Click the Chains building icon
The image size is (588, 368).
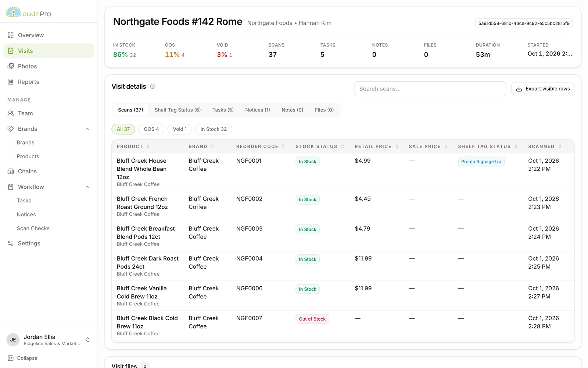coord(11,171)
